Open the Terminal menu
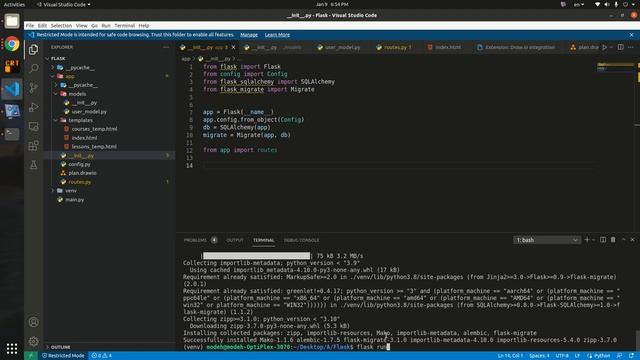This screenshot has width=640, height=360. (124, 25)
